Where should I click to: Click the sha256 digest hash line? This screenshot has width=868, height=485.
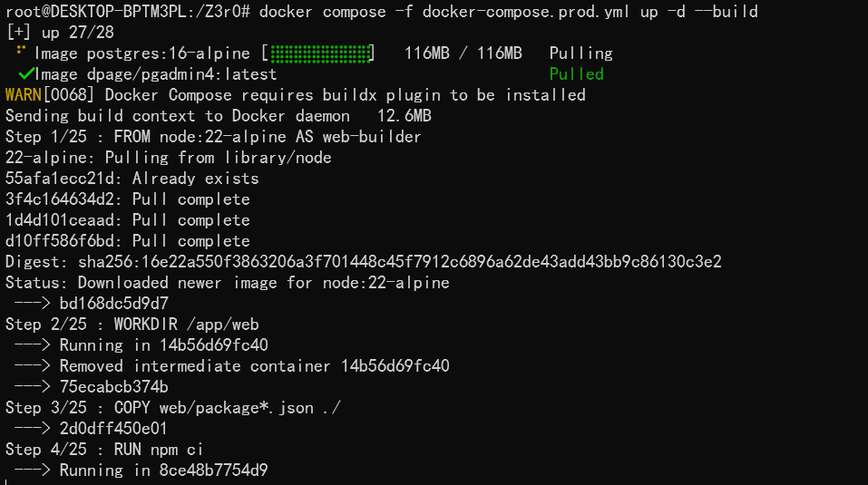(363, 262)
